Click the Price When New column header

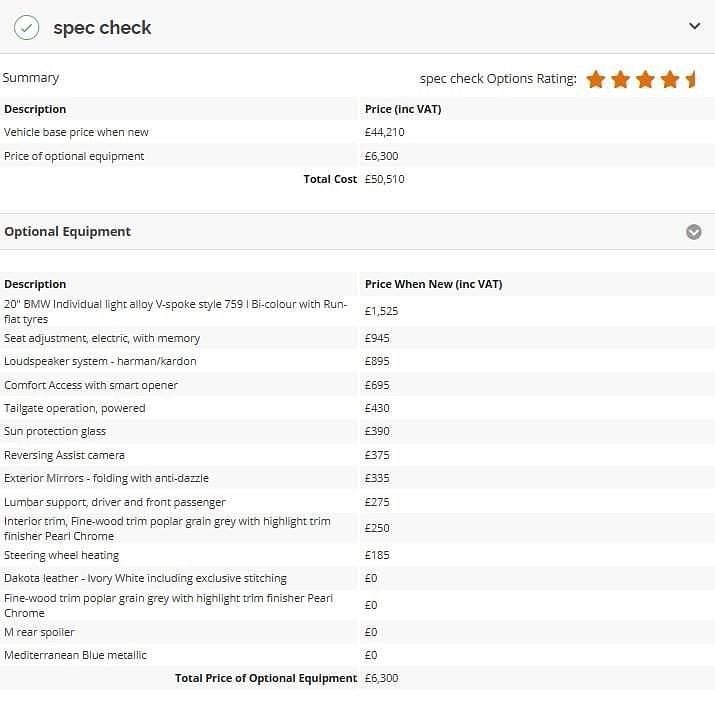(433, 284)
